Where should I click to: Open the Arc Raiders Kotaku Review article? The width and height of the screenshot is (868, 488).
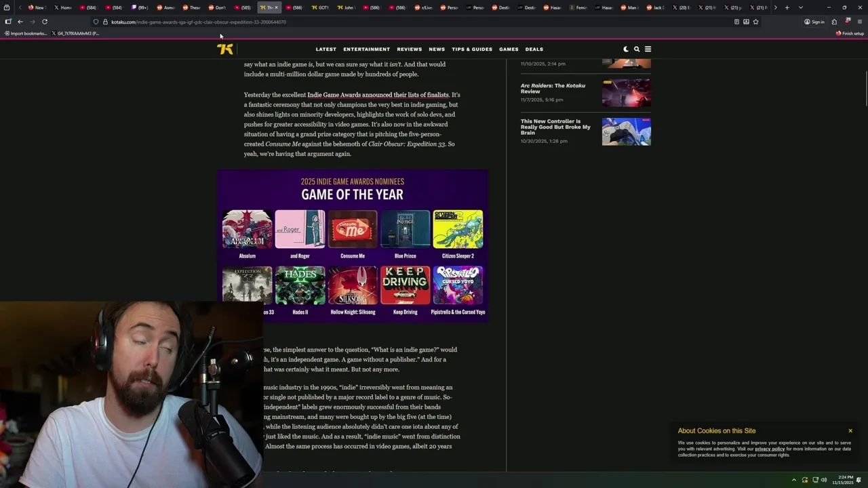click(553, 89)
